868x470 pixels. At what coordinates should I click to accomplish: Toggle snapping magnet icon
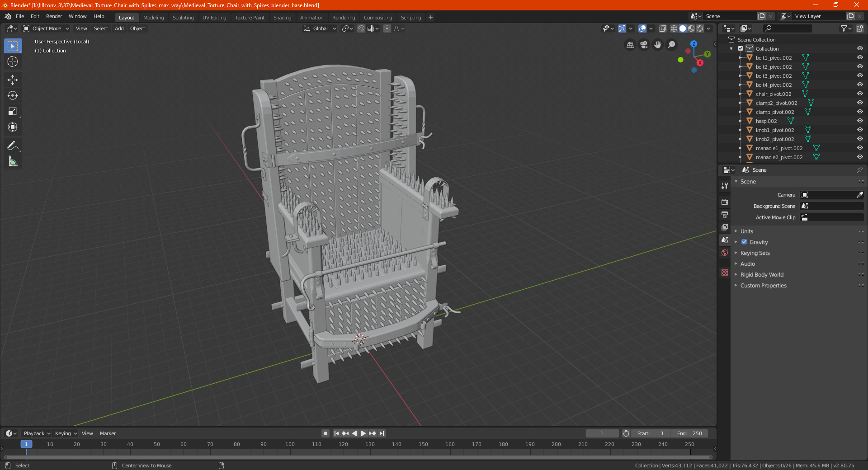click(x=361, y=28)
